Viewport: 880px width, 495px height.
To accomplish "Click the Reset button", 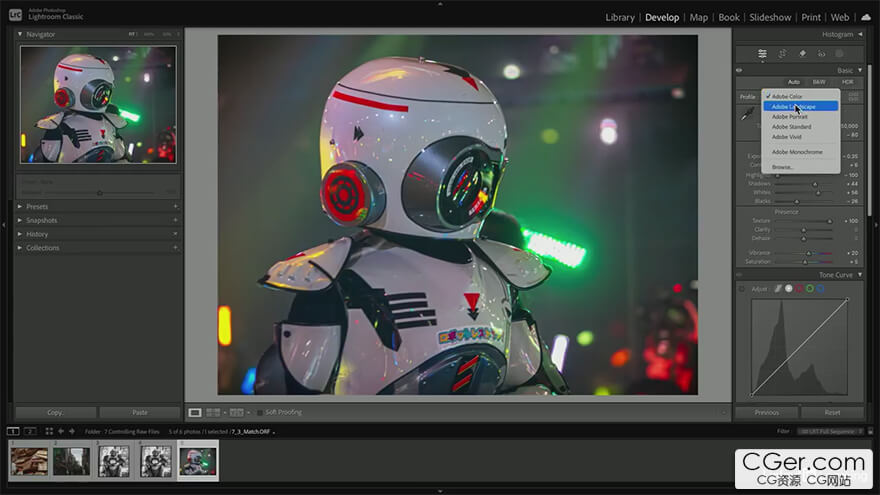I will click(831, 412).
